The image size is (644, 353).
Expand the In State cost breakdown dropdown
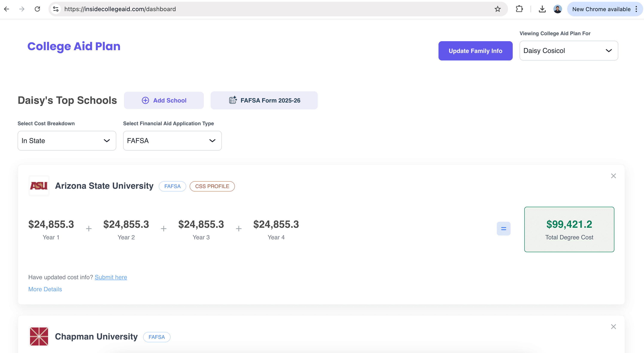[x=67, y=141]
